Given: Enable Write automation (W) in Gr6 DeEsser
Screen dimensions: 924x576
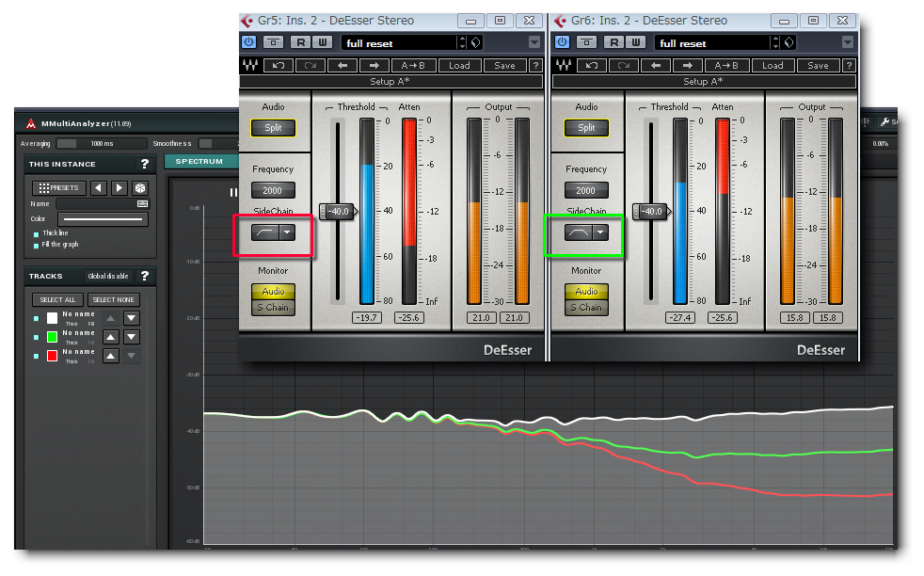Looking at the screenshot, I should [x=636, y=42].
